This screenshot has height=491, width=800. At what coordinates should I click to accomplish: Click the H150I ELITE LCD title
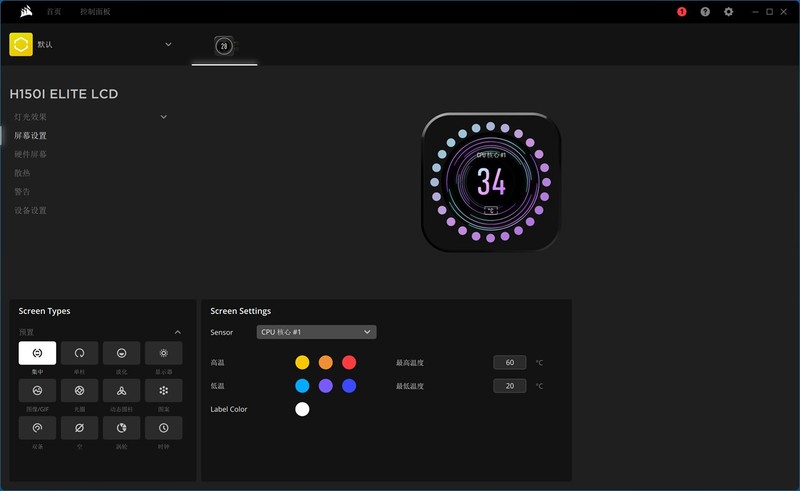[x=64, y=94]
